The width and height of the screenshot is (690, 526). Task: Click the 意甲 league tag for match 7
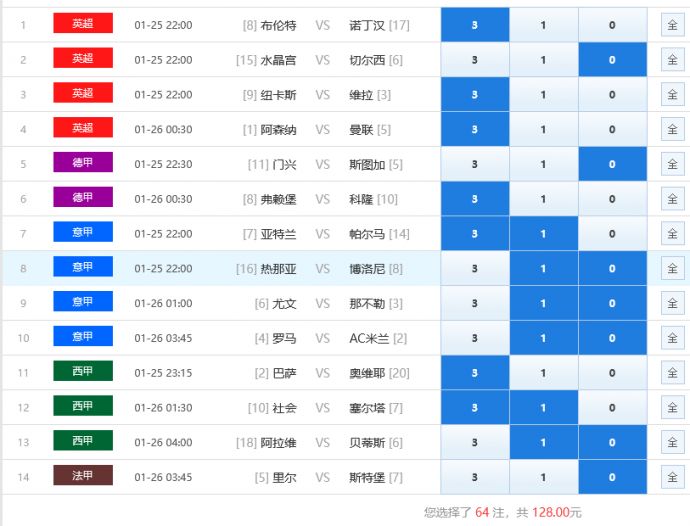(83, 233)
